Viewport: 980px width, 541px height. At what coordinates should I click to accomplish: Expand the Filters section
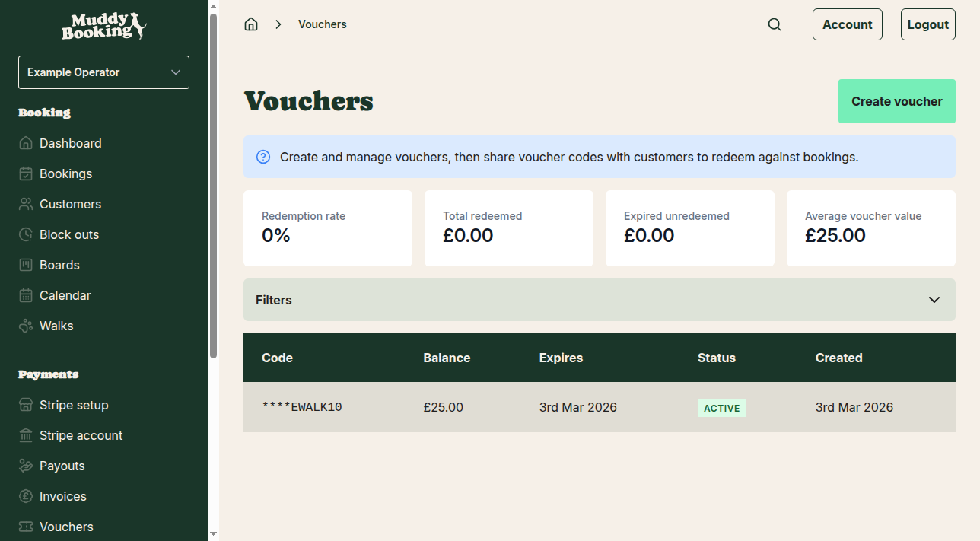pos(599,300)
